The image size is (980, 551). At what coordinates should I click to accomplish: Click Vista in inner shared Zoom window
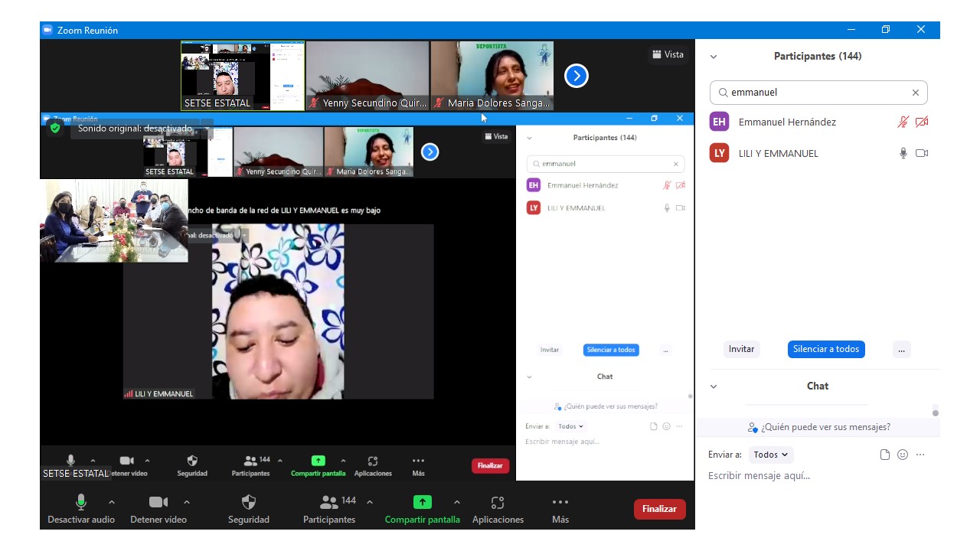pyautogui.click(x=496, y=136)
